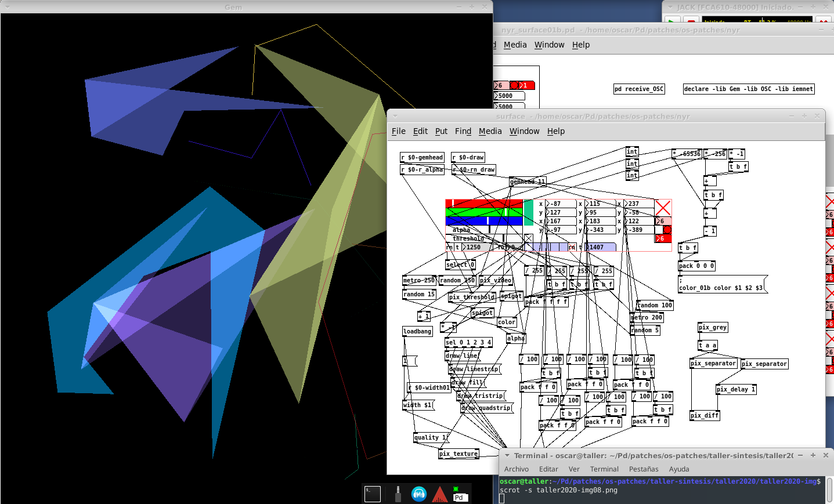Click the loadbang object box
Viewport: 834px width, 504px height.
(417, 332)
